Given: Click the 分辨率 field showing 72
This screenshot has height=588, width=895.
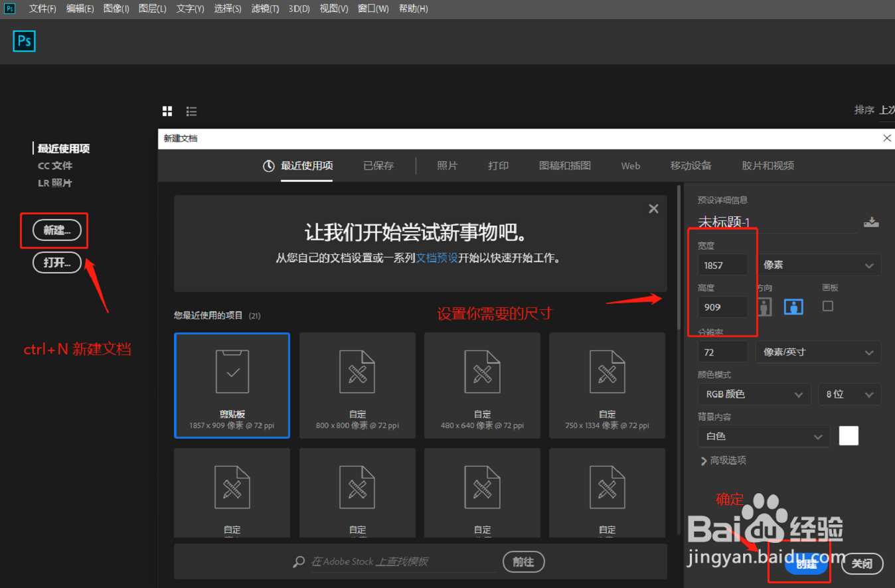Looking at the screenshot, I should [x=722, y=352].
